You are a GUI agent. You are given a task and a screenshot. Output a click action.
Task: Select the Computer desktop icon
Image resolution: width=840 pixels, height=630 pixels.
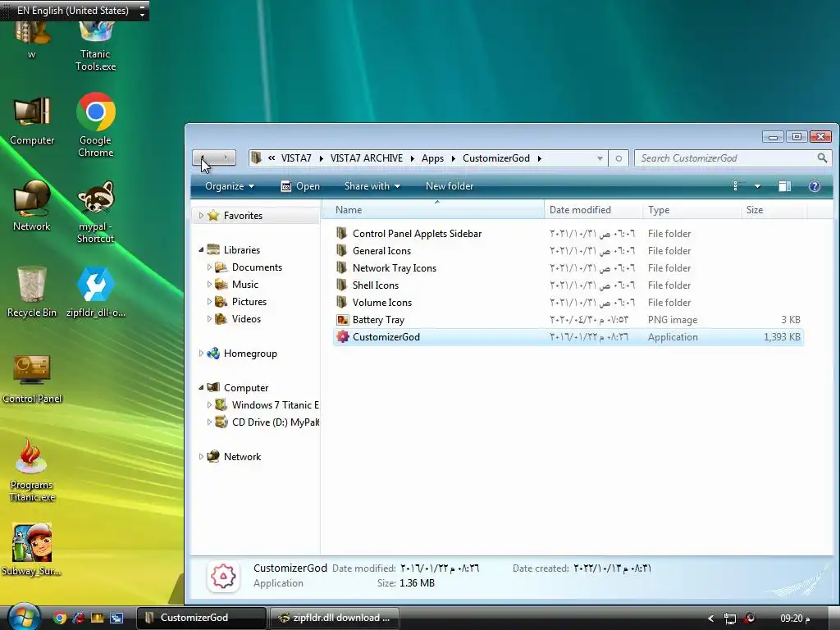32,121
